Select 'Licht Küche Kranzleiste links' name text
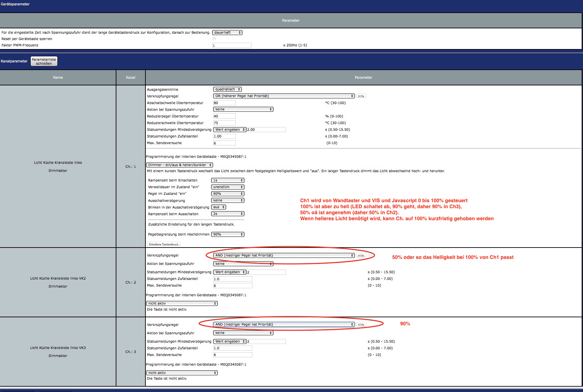 [58, 162]
